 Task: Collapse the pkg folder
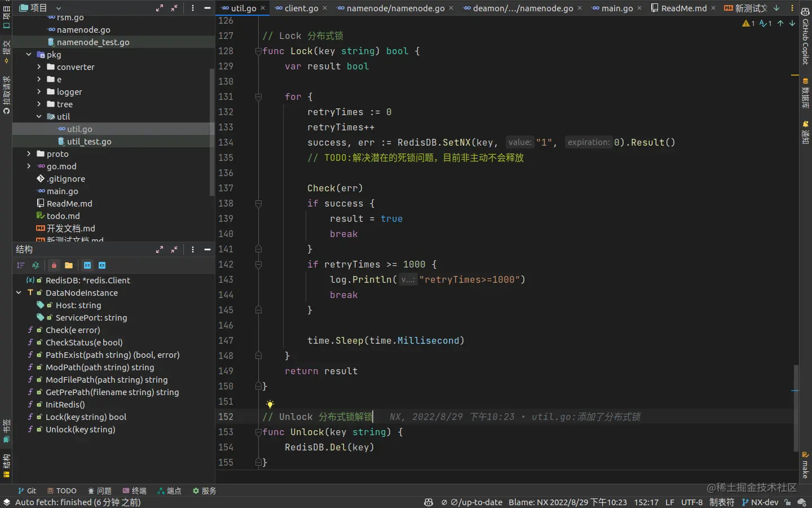(x=29, y=55)
